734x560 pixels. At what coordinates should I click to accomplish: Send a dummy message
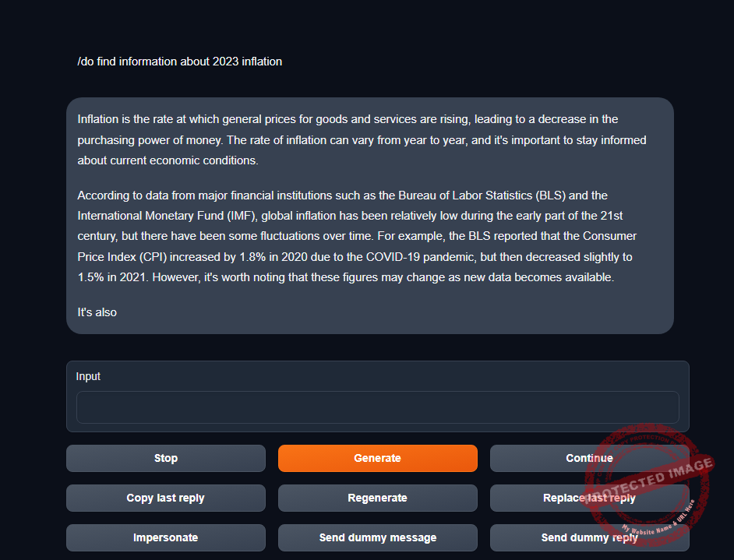coord(377,537)
